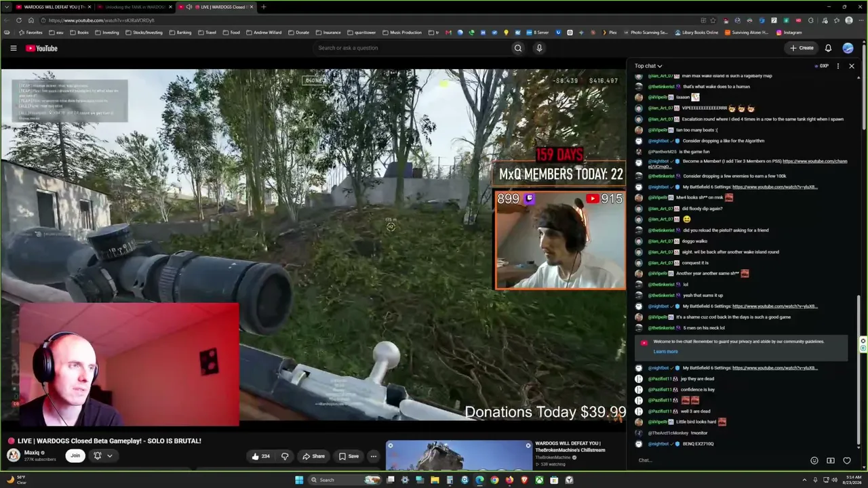Open the YouTube account avatar menu
This screenshot has width=868, height=488.
pos(848,48)
